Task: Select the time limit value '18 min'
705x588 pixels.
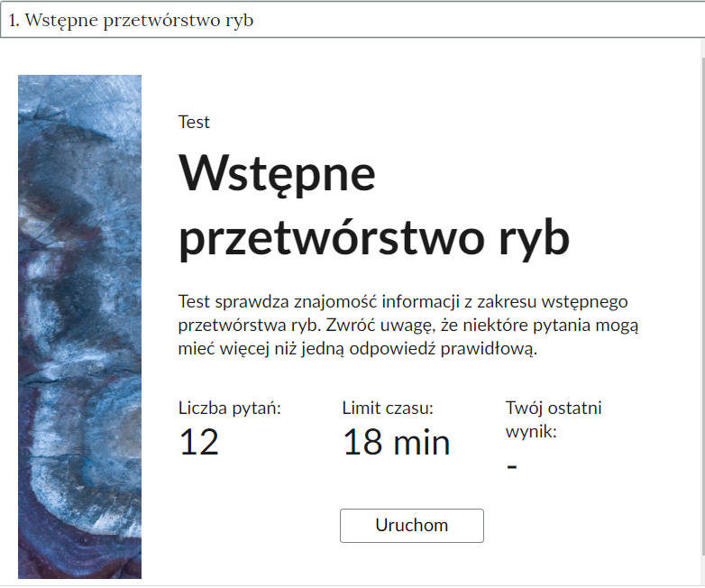Action: pyautogui.click(x=396, y=442)
